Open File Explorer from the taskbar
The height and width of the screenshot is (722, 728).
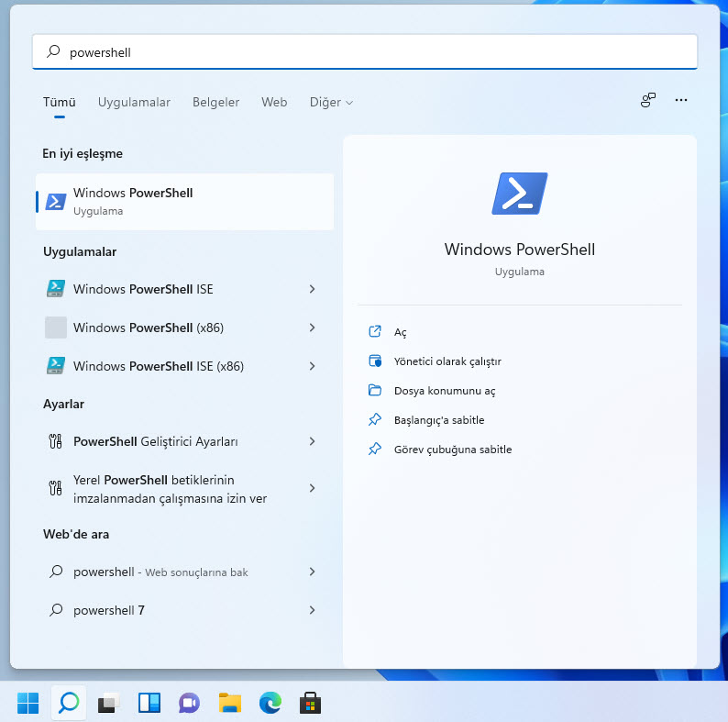230,703
